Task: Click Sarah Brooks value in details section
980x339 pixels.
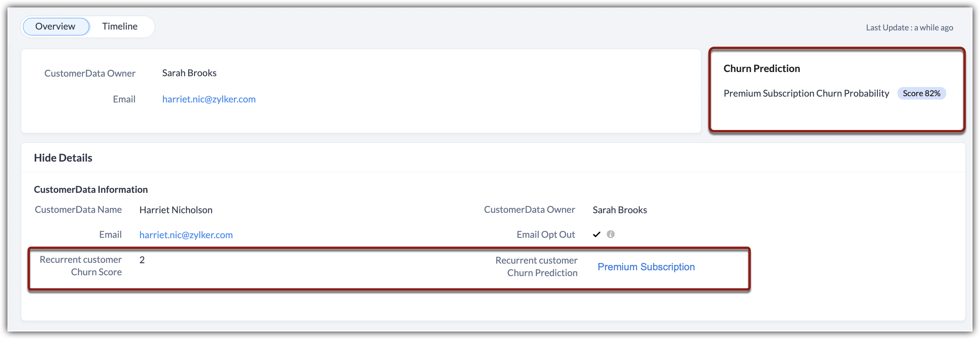Action: point(620,210)
